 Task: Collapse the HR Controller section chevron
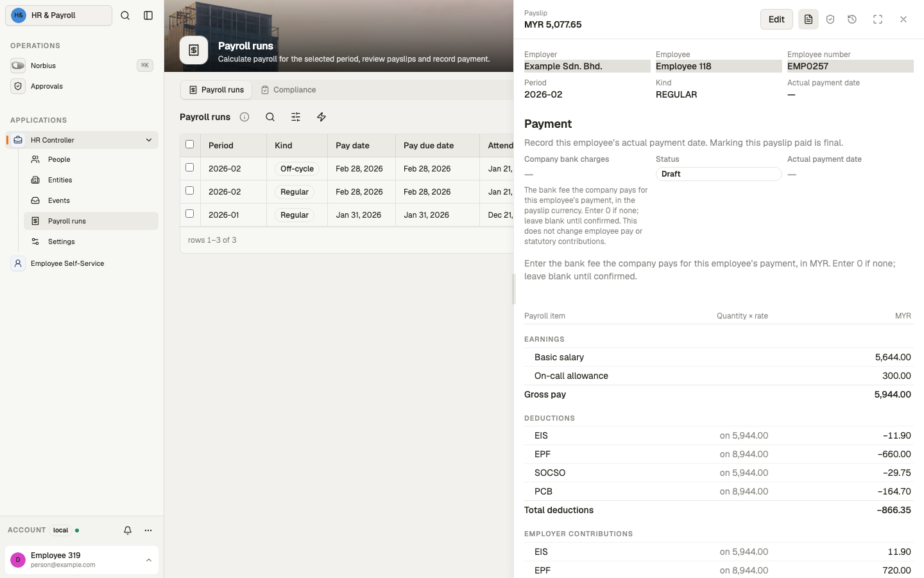(149, 140)
